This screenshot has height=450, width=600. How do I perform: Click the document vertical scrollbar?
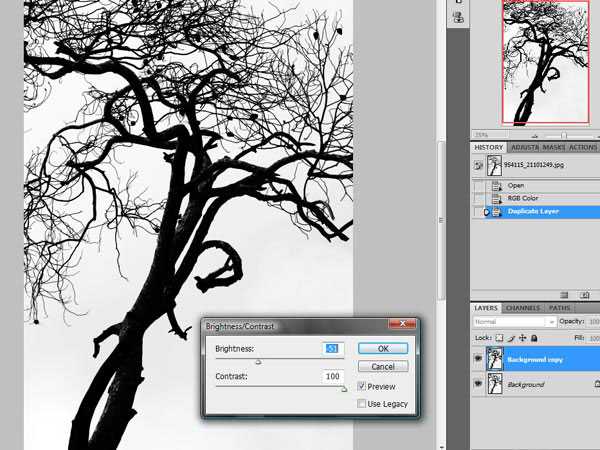coord(441,220)
